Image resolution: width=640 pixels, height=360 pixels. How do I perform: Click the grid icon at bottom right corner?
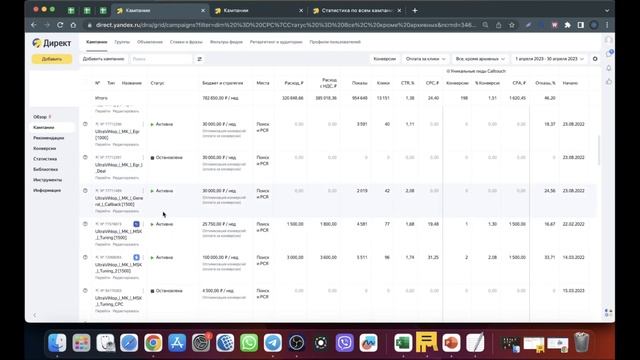608,313
